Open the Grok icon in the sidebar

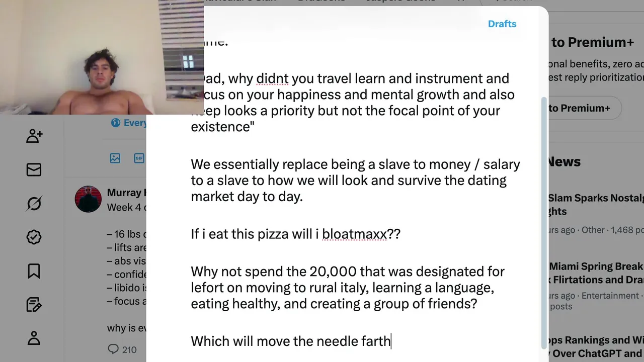coord(34,204)
